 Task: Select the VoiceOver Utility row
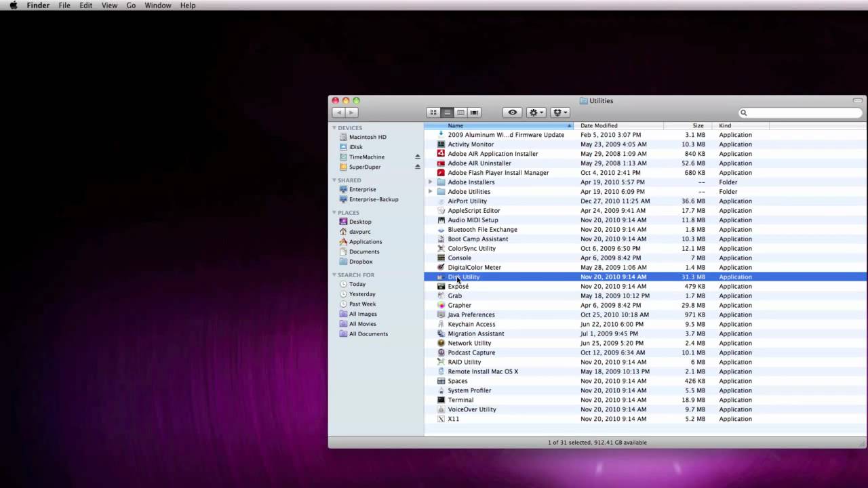pyautogui.click(x=646, y=410)
